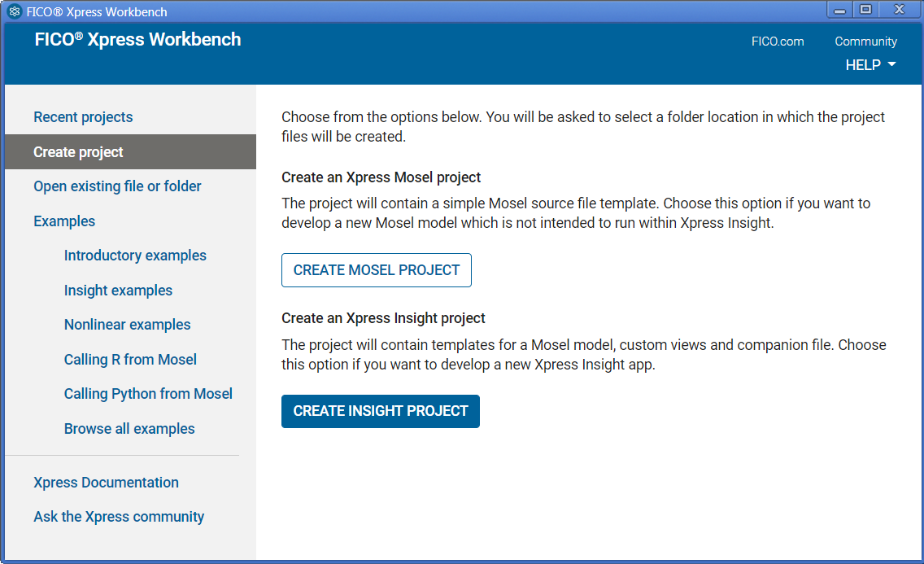
Task: Click the FICO Xpress Workbench title bar icon
Action: tap(15, 11)
